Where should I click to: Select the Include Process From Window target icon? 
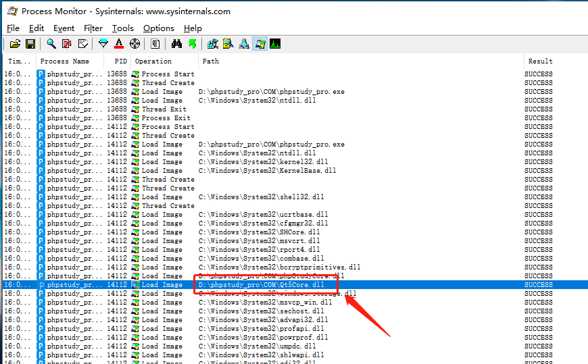(134, 45)
